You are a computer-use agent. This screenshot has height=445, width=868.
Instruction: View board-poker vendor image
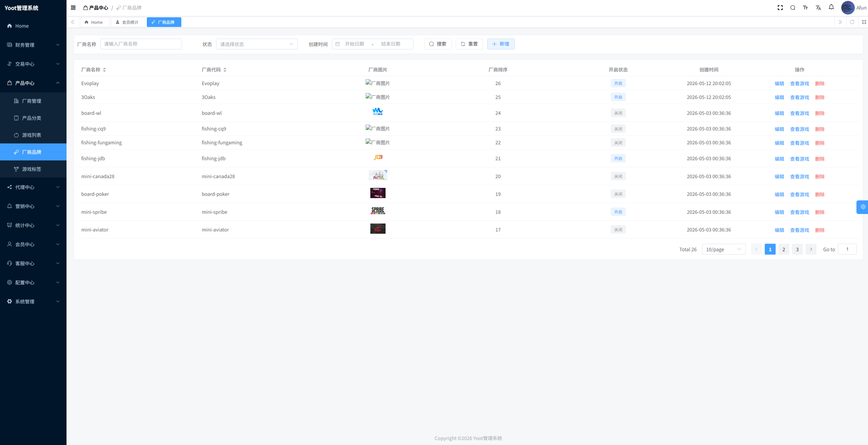coord(378,193)
